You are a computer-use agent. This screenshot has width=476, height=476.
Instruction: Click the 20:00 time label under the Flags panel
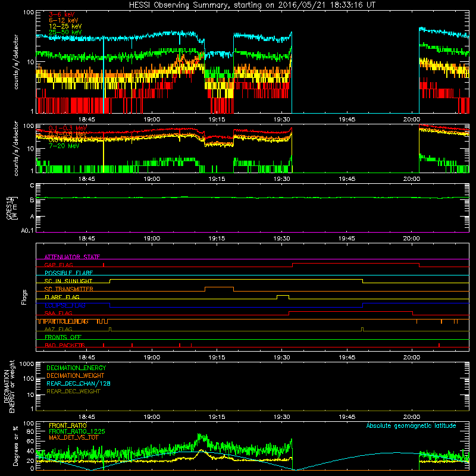[412, 358]
